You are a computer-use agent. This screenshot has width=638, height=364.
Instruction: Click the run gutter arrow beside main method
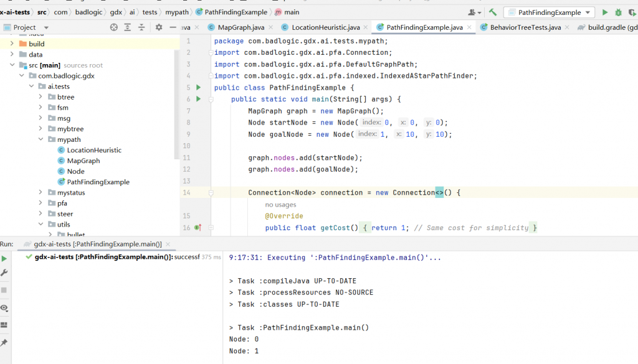tap(198, 99)
